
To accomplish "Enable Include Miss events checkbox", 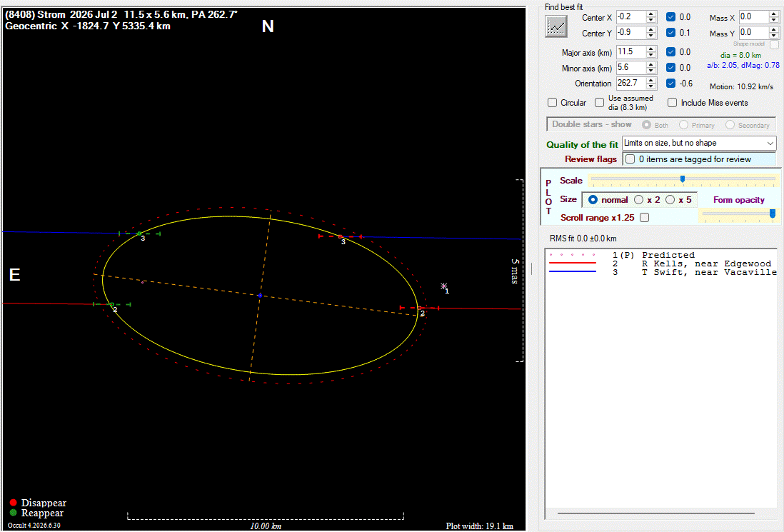I will [x=672, y=103].
